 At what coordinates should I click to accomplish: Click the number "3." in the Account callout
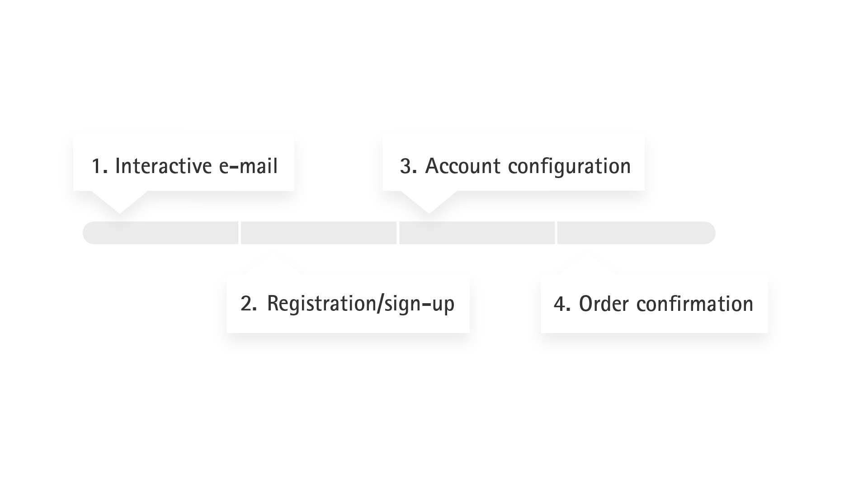[408, 166]
